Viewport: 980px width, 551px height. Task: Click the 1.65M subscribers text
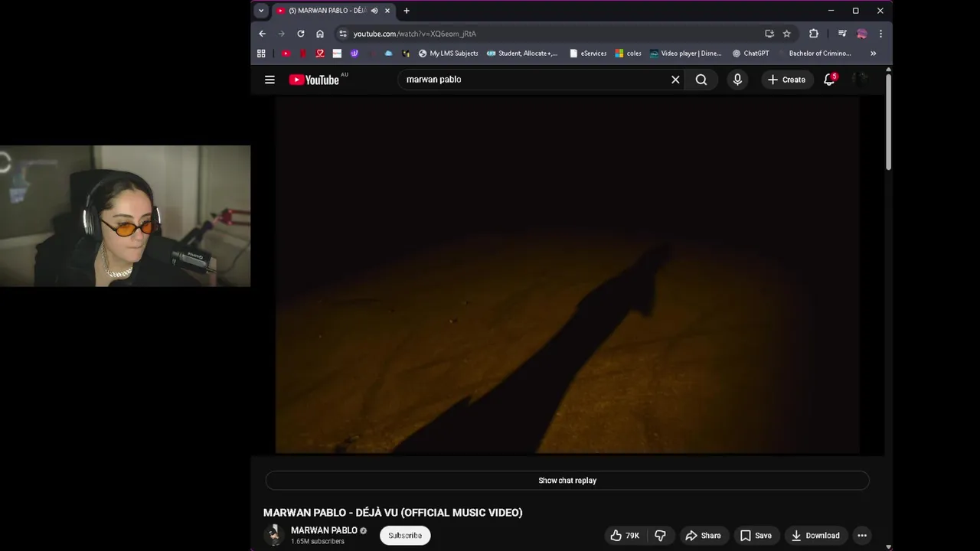318,542
